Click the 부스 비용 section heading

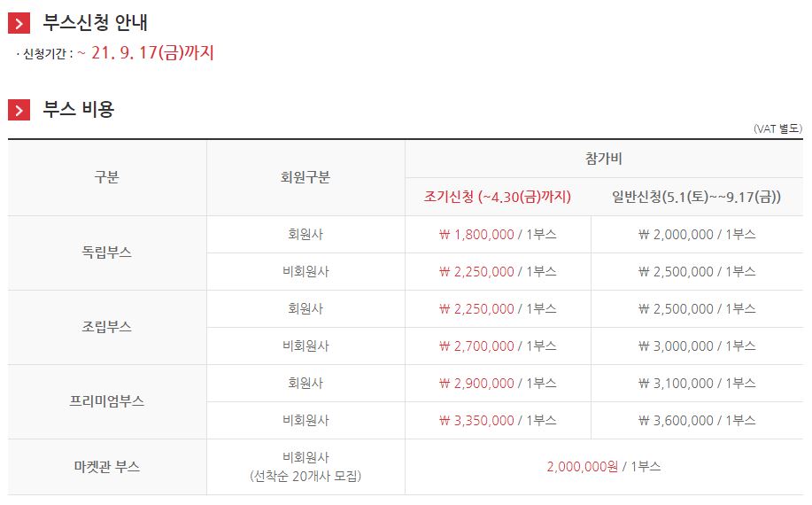(x=78, y=109)
